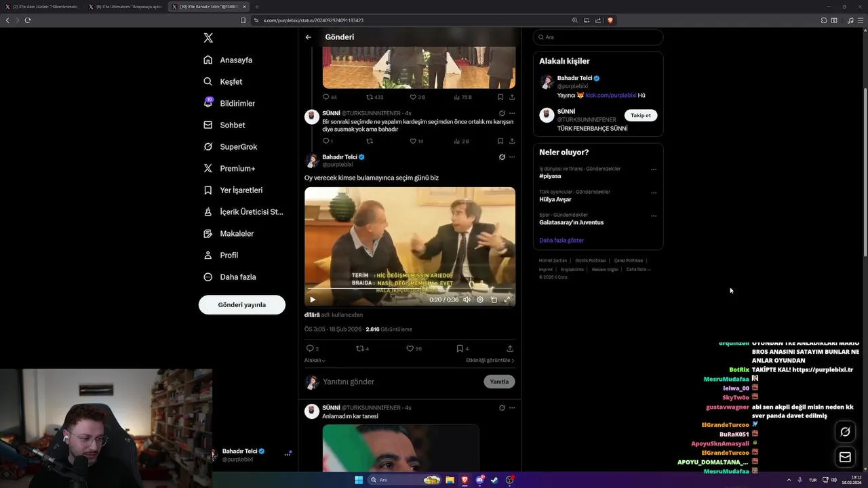Open floating Grok button at bottom right
The width and height of the screenshot is (868, 488).
coord(845,432)
